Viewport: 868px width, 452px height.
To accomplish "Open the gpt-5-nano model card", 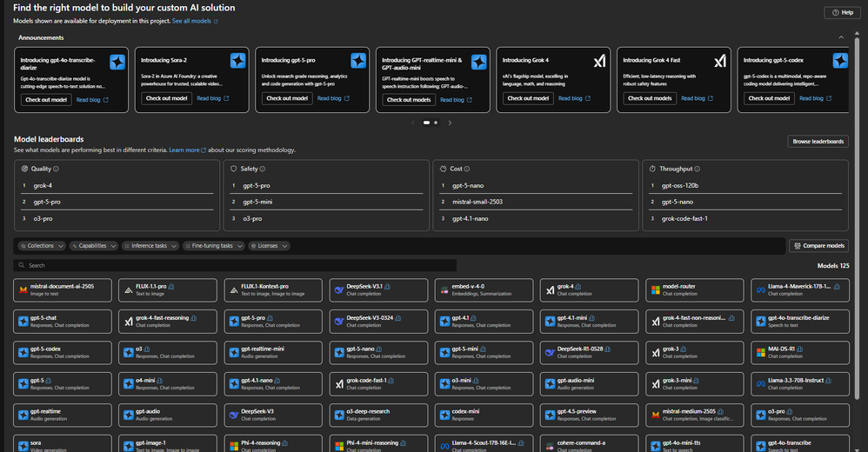I will point(378,352).
